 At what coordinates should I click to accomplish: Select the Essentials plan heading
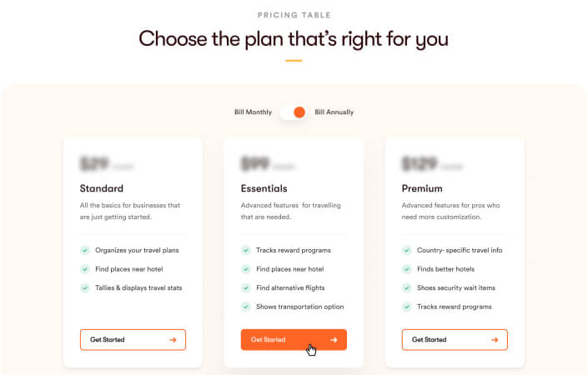[x=264, y=188]
